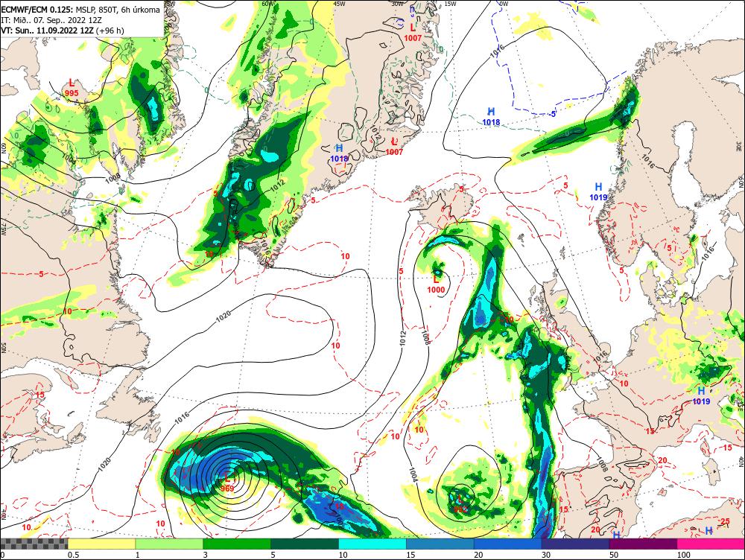Click the "L 969" low pressure label
745x560 pixels.
(227, 483)
